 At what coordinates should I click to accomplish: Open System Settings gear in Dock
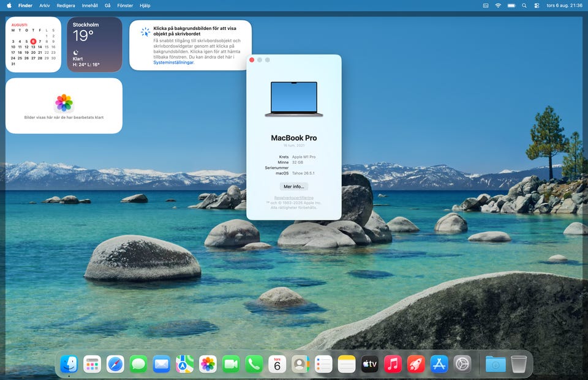(x=462, y=364)
